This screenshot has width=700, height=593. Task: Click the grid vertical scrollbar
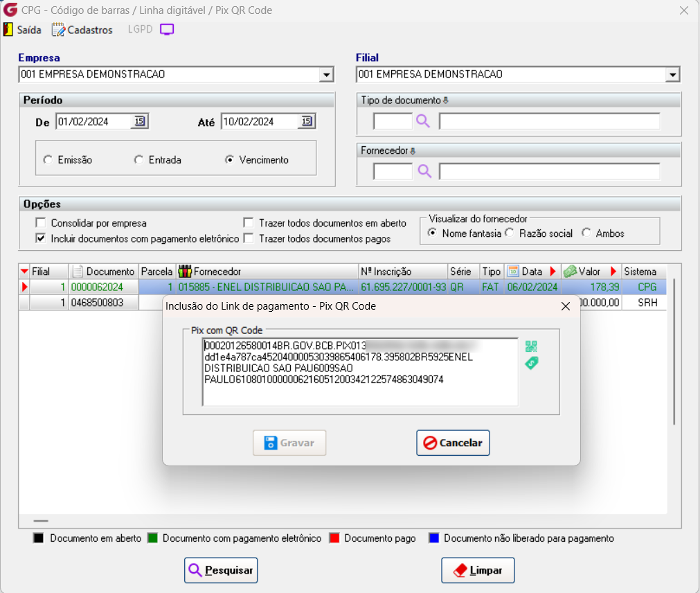click(x=674, y=352)
